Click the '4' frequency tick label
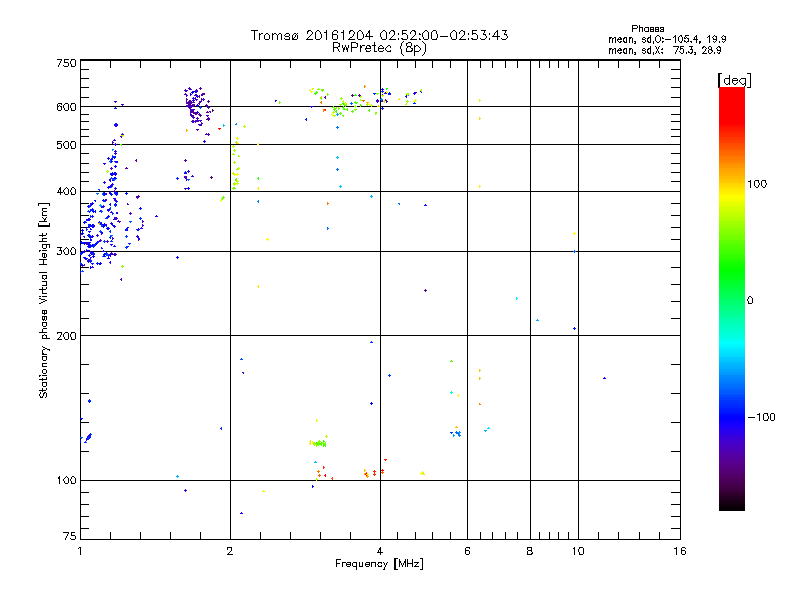 (380, 551)
